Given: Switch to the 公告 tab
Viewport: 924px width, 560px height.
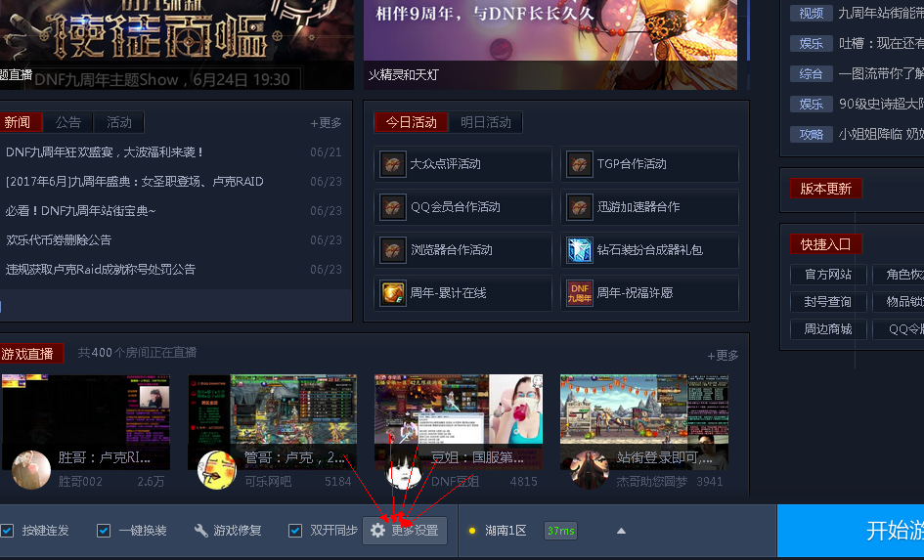Looking at the screenshot, I should [68, 122].
